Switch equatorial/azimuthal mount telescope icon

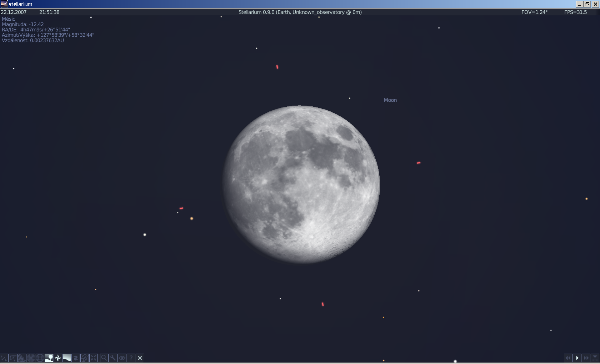[85, 358]
